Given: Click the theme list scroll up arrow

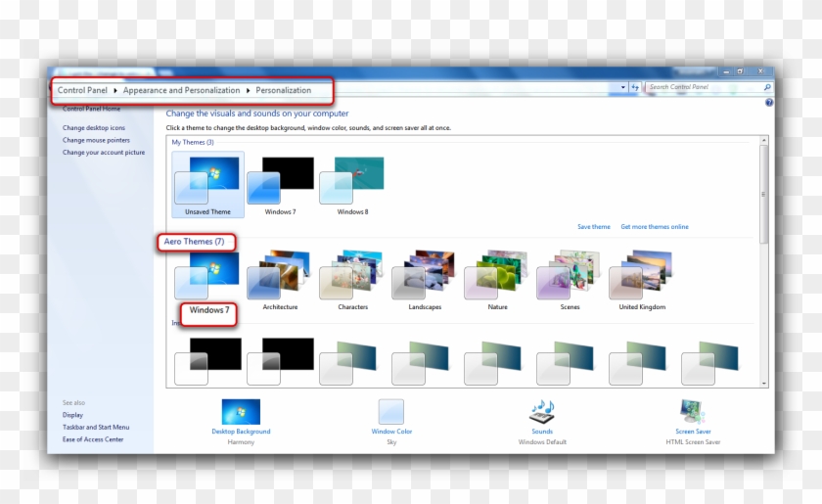Looking at the screenshot, I should click(764, 141).
